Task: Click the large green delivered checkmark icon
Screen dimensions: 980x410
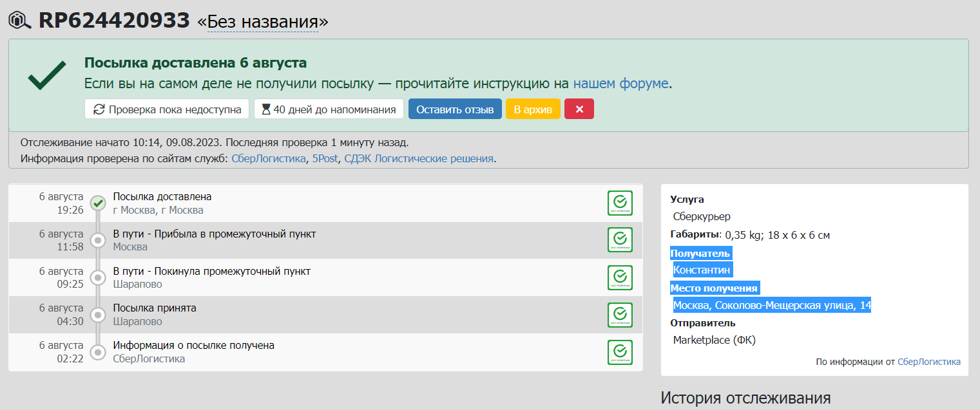Action: [x=47, y=76]
